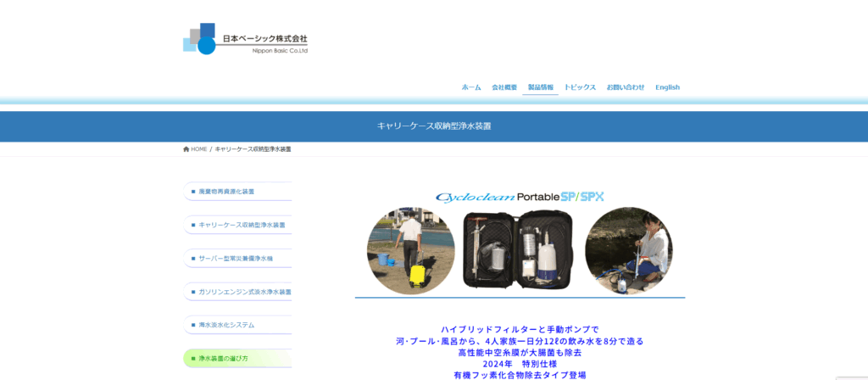868x380 pixels.
Task: Click the text ハイブリッドフィルターと手動ポンプで
Action: 520,329
